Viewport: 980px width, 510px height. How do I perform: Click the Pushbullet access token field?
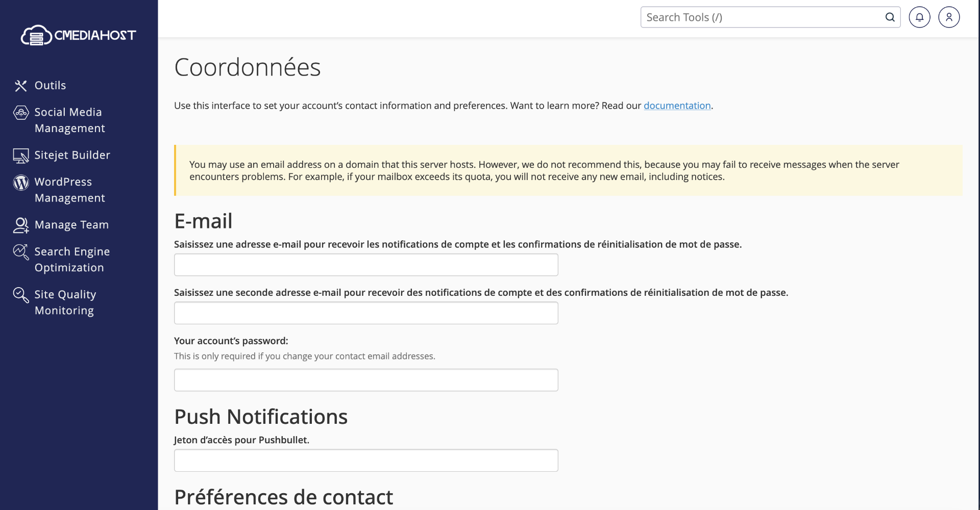[x=366, y=461]
